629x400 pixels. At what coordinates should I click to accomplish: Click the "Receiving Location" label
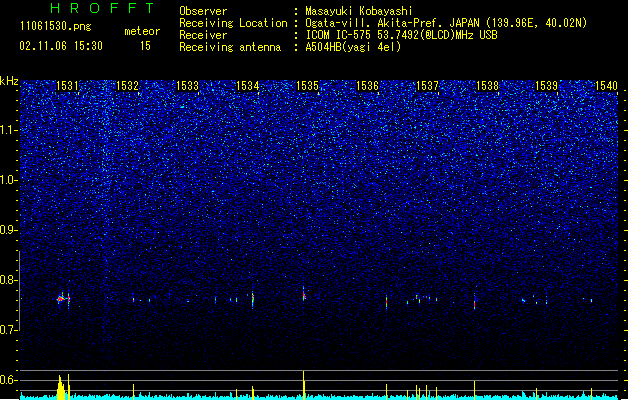[233, 23]
